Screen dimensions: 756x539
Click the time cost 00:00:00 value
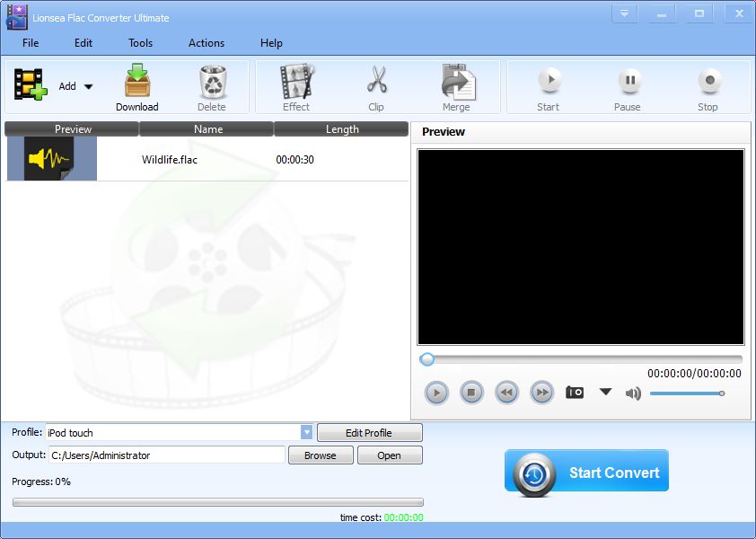pyautogui.click(x=403, y=517)
